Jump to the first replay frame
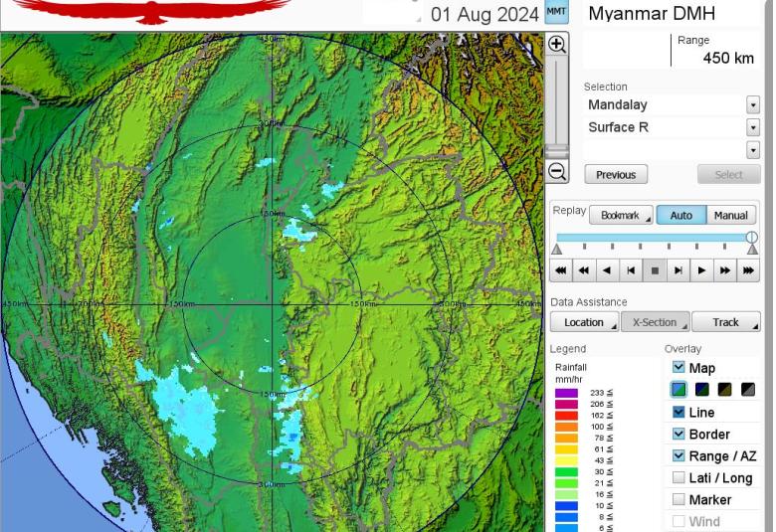This screenshot has width=776, height=532. click(x=561, y=269)
